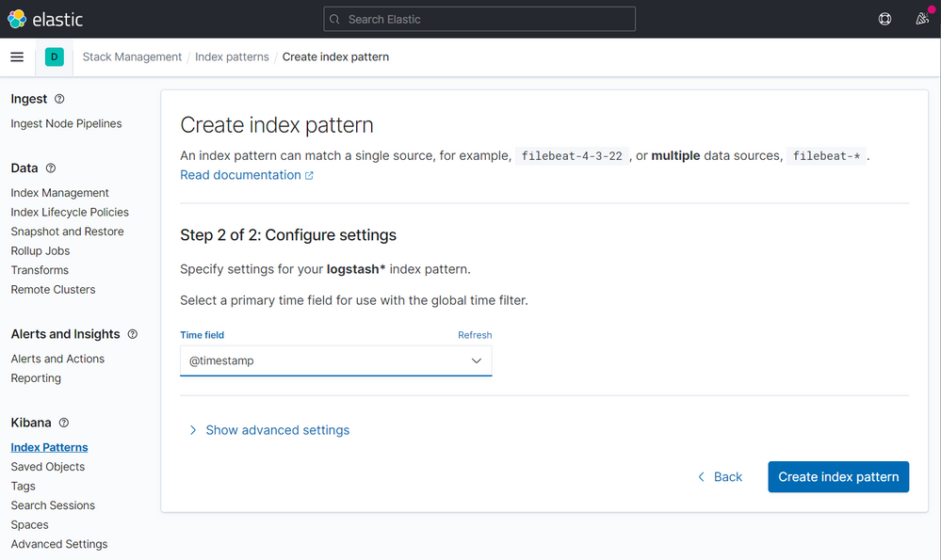The image size is (941, 560).
Task: Open Saved Objects page
Action: click(x=47, y=467)
